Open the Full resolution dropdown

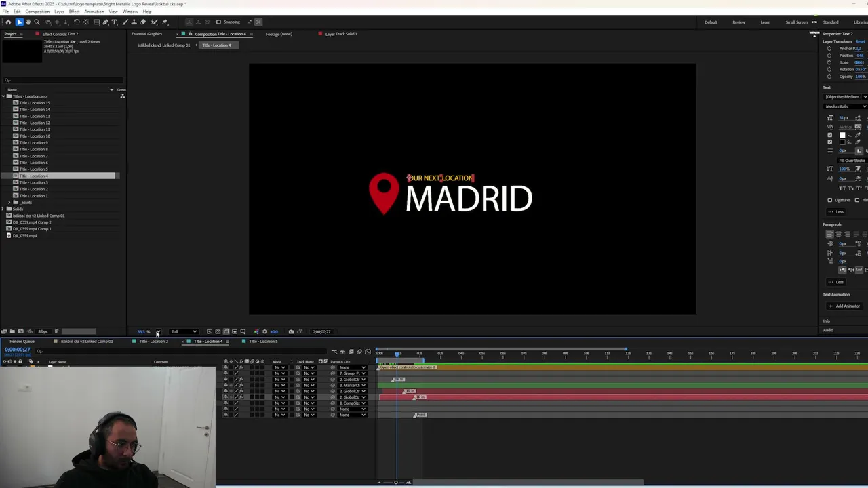point(184,331)
